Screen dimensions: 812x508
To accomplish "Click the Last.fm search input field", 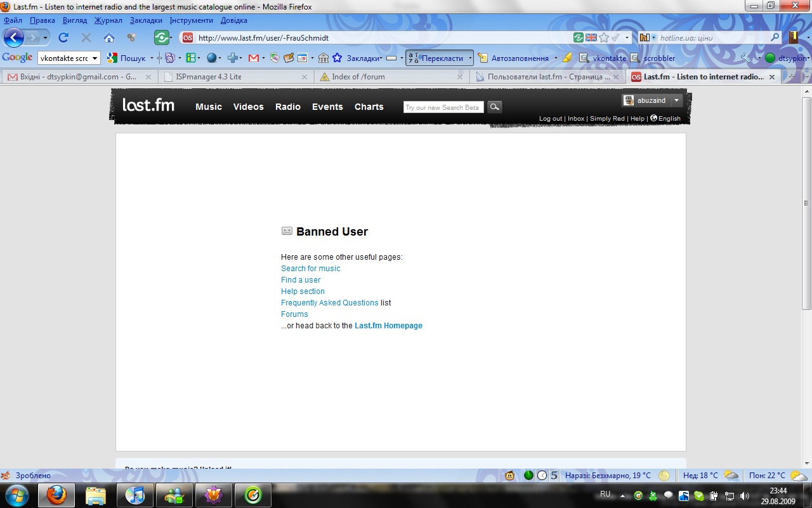I will click(x=443, y=107).
